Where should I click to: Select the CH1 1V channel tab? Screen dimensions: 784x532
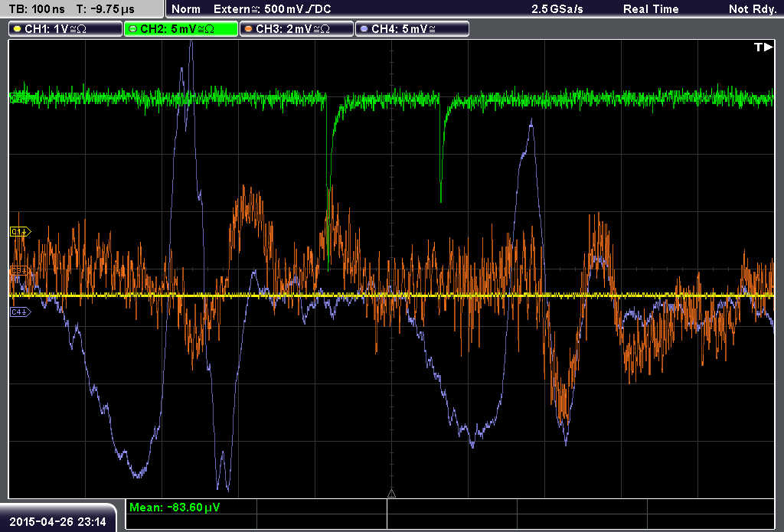pyautogui.click(x=66, y=29)
